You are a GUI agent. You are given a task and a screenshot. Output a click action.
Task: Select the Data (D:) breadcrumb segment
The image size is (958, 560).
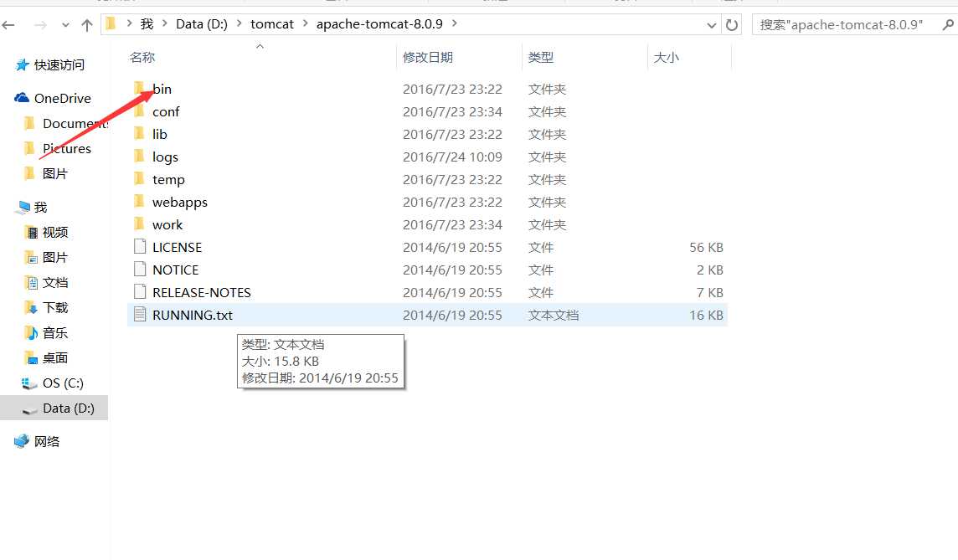[202, 23]
